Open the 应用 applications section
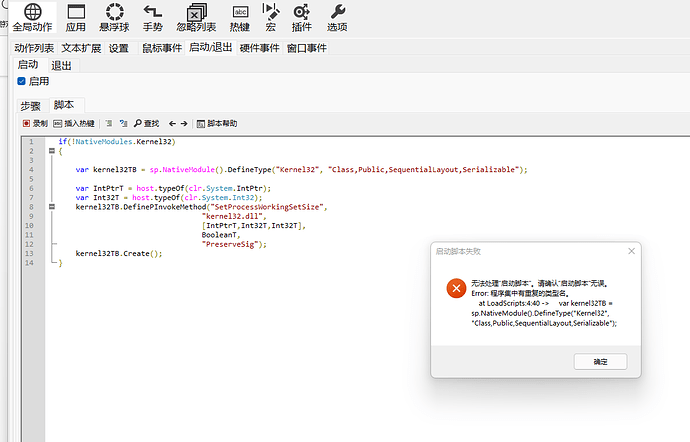690x442 pixels. tap(76, 18)
